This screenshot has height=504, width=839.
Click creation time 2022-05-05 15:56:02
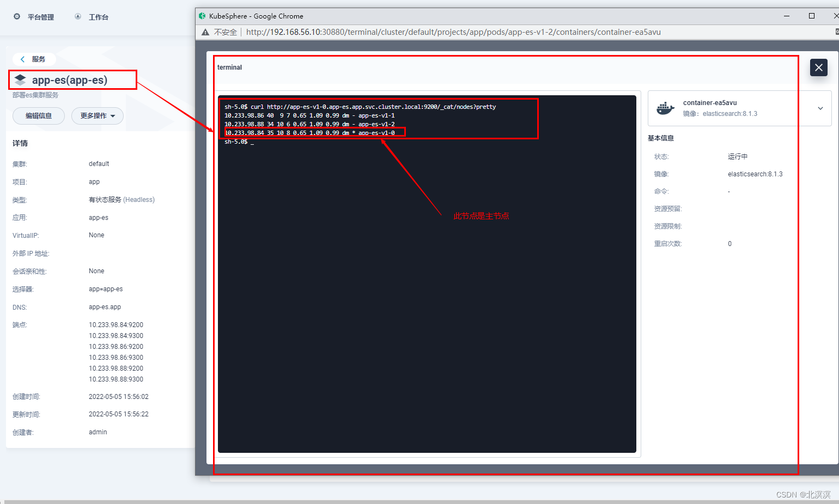click(x=119, y=397)
